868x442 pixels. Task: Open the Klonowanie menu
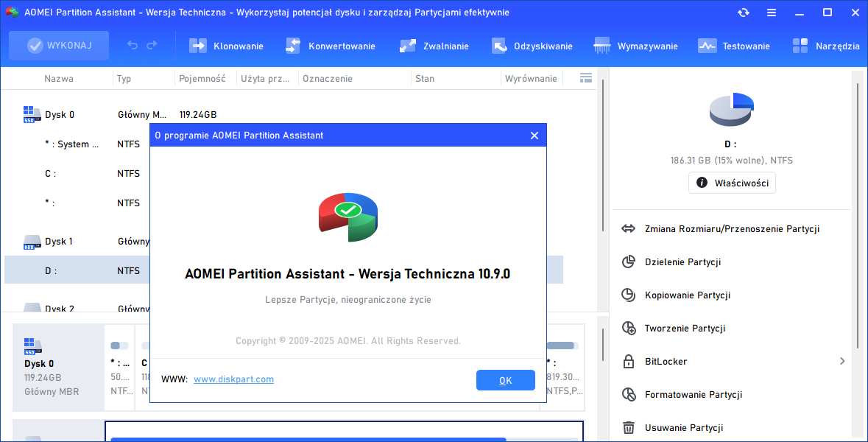[x=226, y=46]
